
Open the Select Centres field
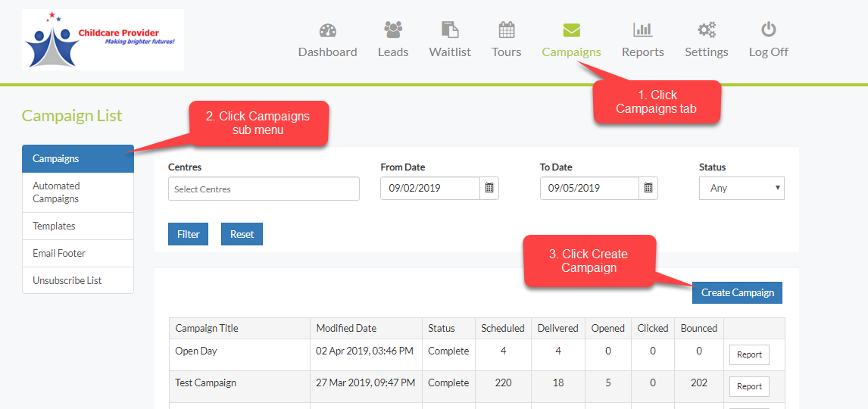(264, 189)
